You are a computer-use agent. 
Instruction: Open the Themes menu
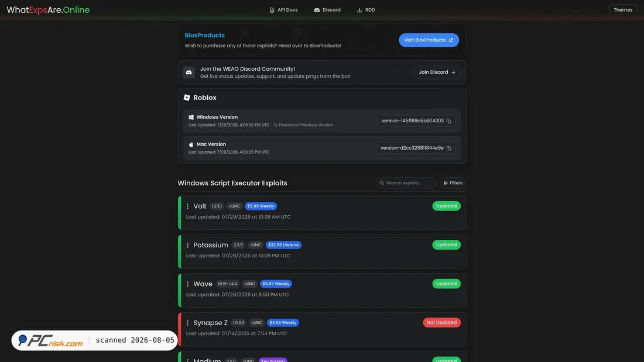tap(623, 10)
